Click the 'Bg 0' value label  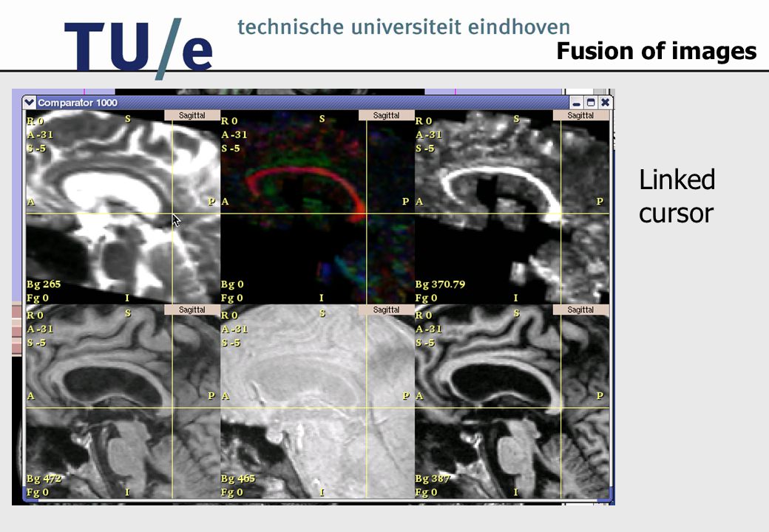pos(232,284)
